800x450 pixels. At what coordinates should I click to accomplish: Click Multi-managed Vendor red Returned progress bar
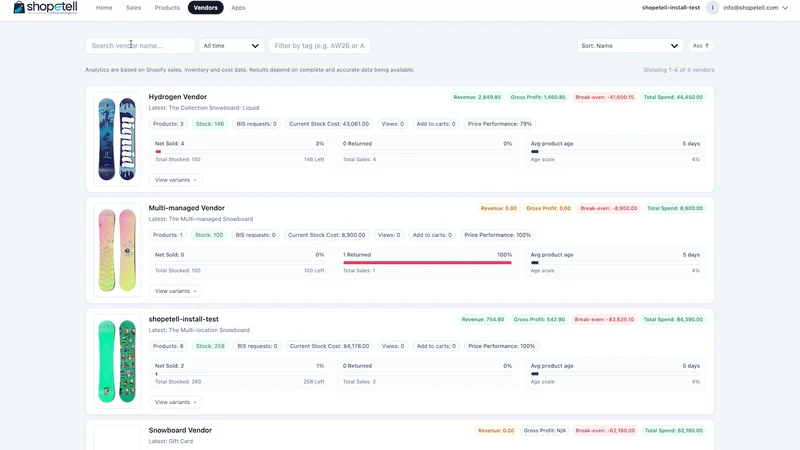[427, 263]
